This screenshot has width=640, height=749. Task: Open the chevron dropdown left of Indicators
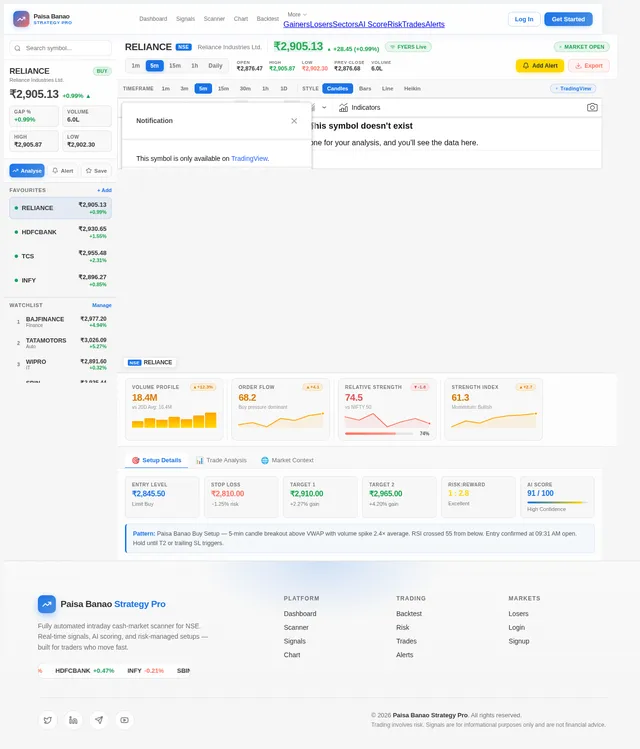pyautogui.click(x=324, y=107)
